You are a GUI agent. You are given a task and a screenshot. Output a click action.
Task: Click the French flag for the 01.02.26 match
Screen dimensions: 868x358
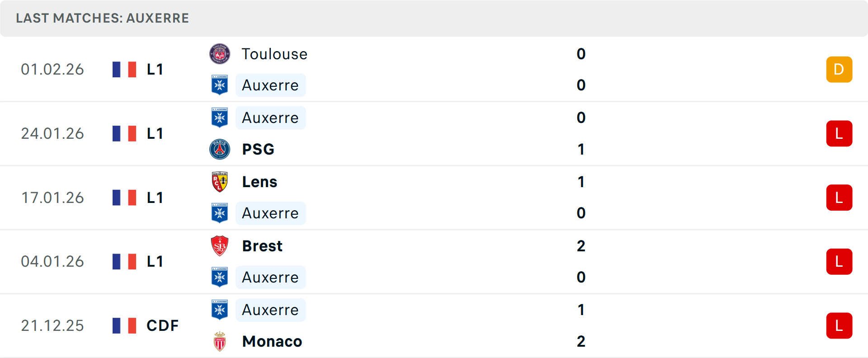click(x=124, y=69)
